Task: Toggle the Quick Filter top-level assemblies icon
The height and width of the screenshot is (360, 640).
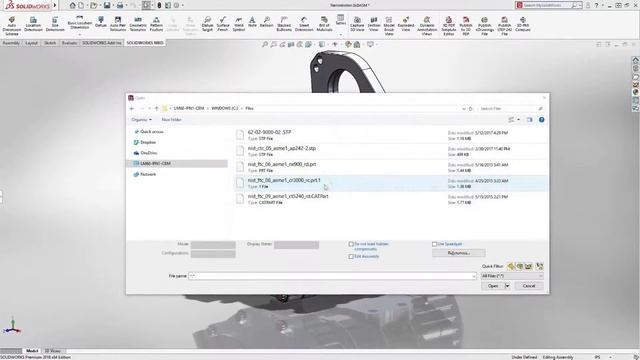Action: pos(540,266)
